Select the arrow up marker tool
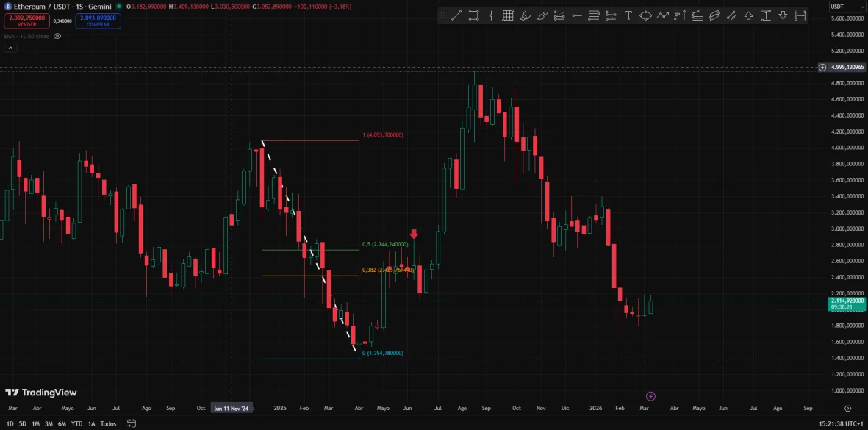868x430 pixels. 748,15
